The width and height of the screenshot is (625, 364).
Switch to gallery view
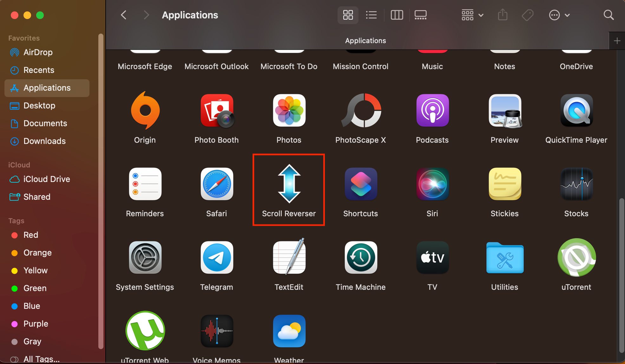[x=421, y=15]
